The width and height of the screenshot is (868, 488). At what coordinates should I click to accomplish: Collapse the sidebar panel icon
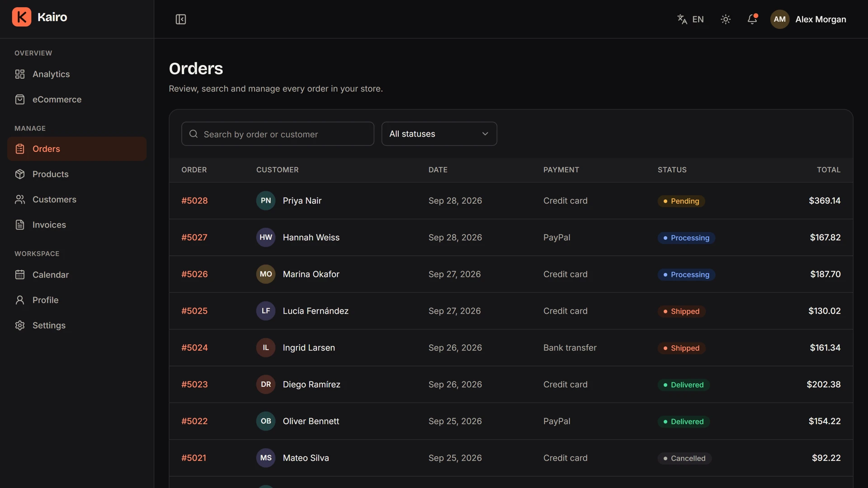181,19
